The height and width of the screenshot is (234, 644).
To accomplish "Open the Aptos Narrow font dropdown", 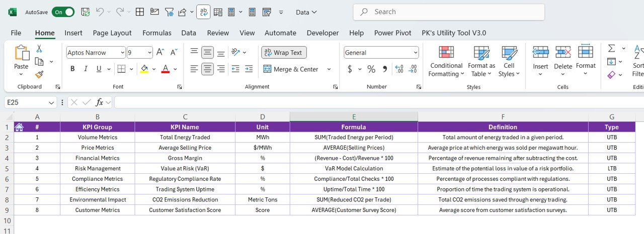I will tap(122, 53).
